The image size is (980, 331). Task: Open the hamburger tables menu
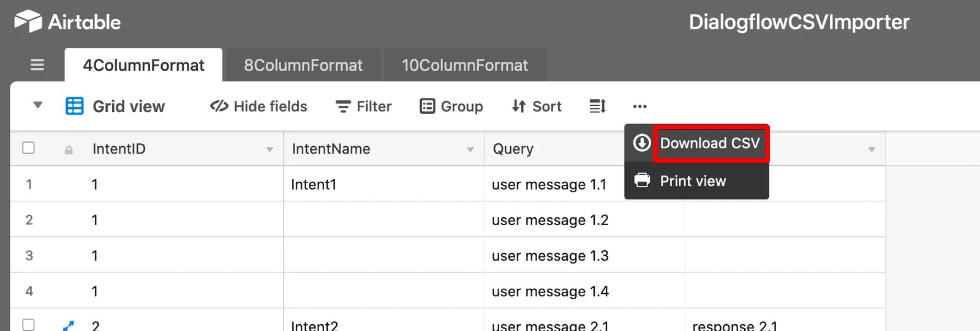tap(37, 65)
